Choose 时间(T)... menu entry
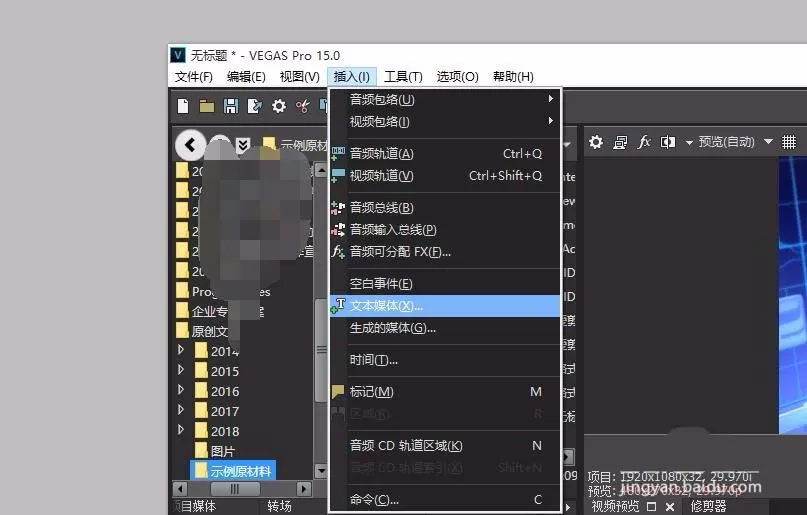The height and width of the screenshot is (515, 807). 445,360
